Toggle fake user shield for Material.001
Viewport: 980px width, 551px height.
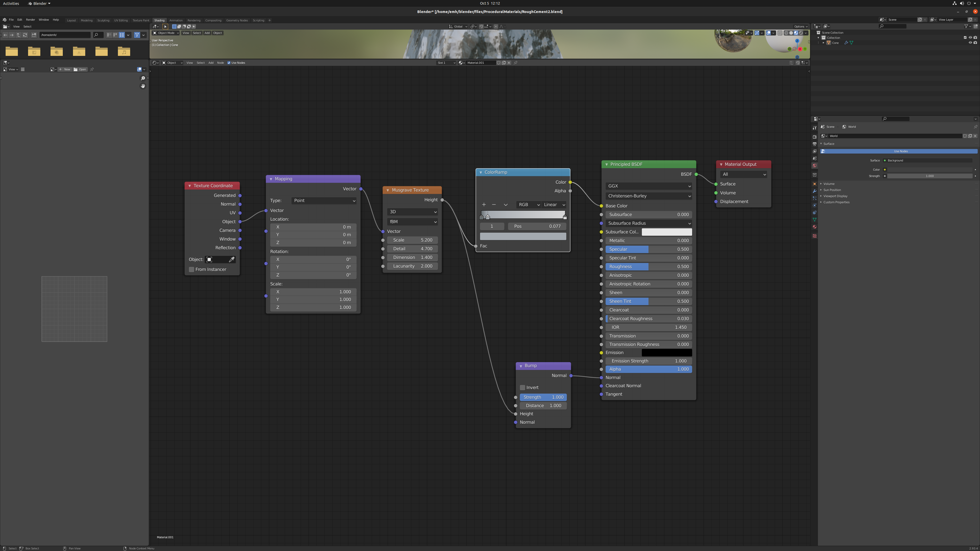499,63
